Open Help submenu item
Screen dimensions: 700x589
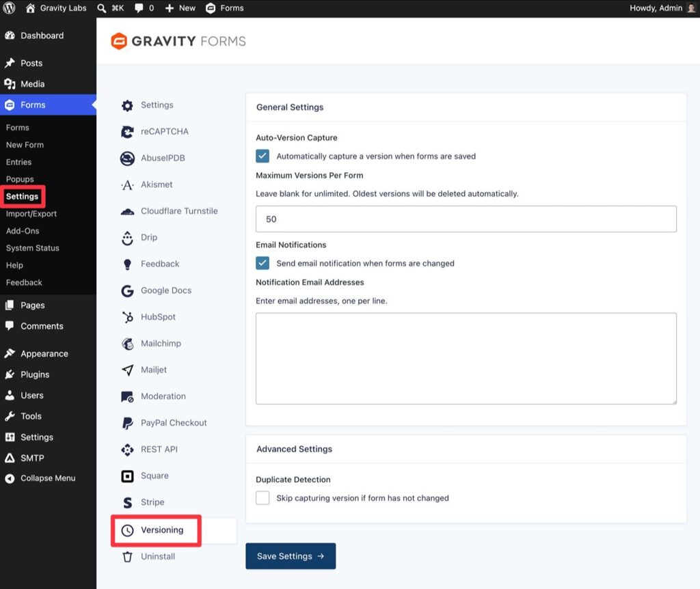14,266
